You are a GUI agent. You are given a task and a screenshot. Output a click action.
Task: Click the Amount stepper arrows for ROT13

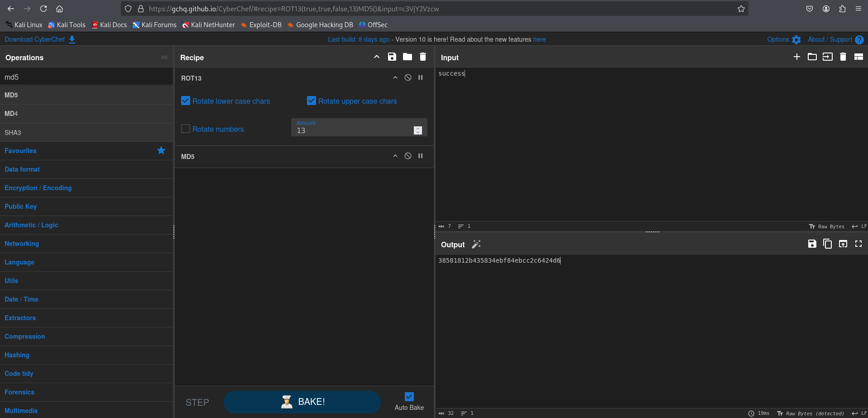pyautogui.click(x=418, y=130)
